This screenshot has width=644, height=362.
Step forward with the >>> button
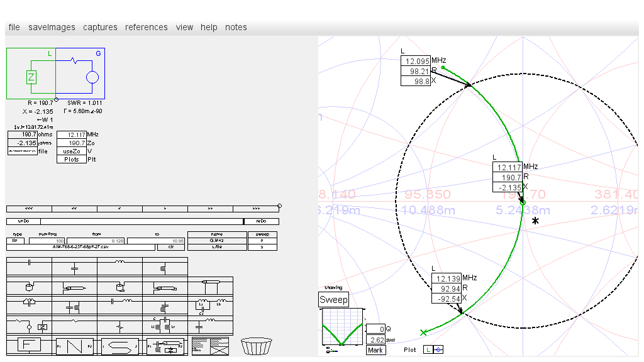[x=256, y=209]
